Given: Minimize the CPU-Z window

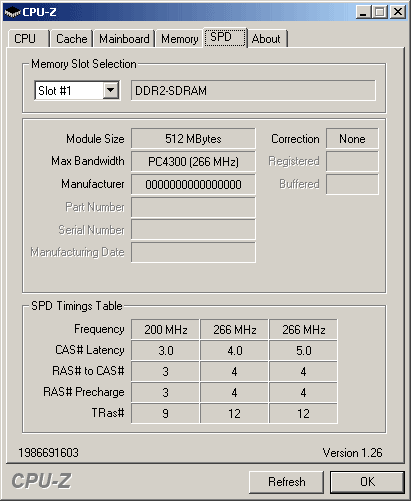Looking at the screenshot, I should click(363, 12).
